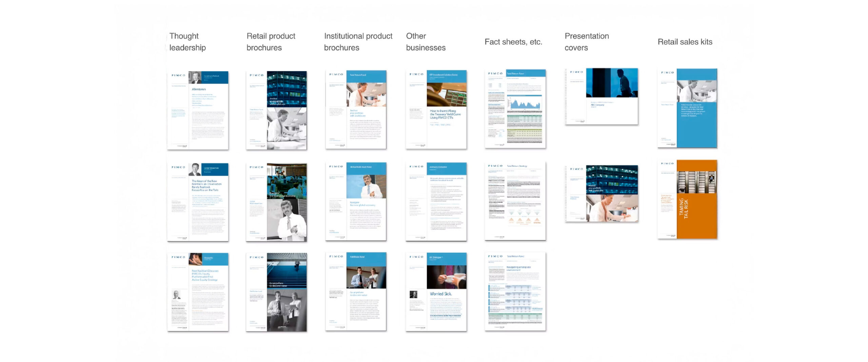Open 'Navigate the new global economy' retail brochure

point(276,202)
